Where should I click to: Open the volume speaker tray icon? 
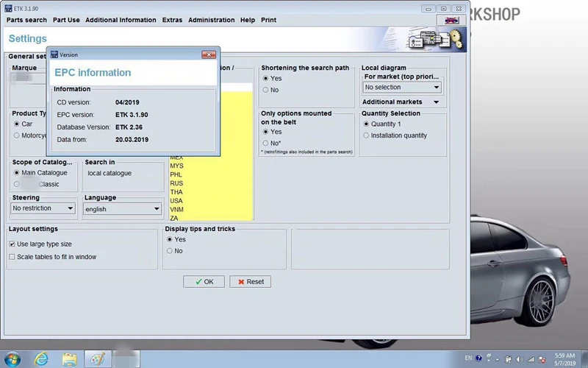pyautogui.click(x=520, y=359)
